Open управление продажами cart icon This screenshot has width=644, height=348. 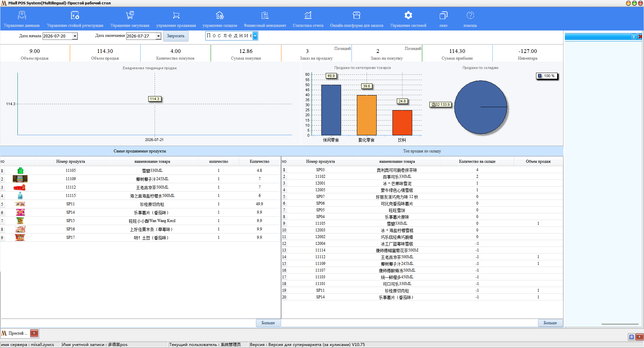click(x=176, y=15)
